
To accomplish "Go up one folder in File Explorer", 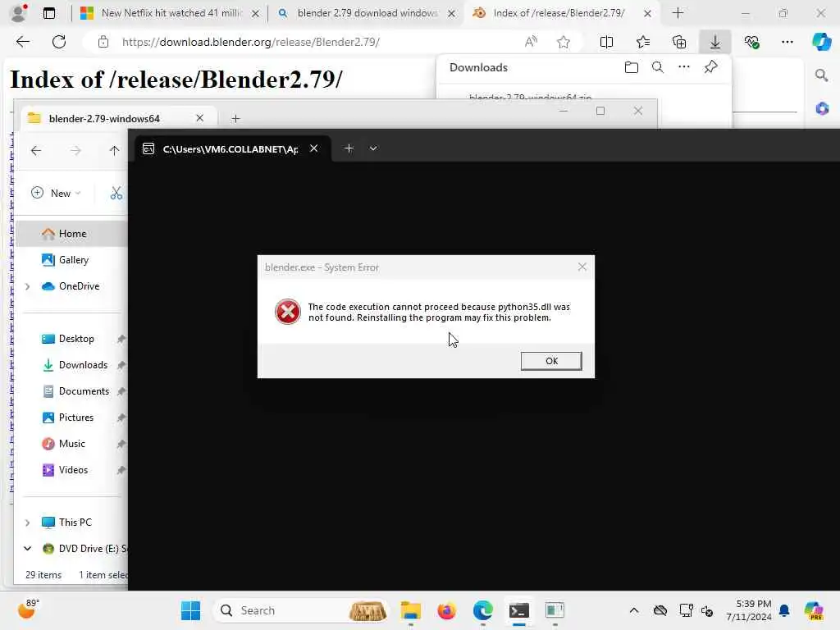I will [114, 151].
